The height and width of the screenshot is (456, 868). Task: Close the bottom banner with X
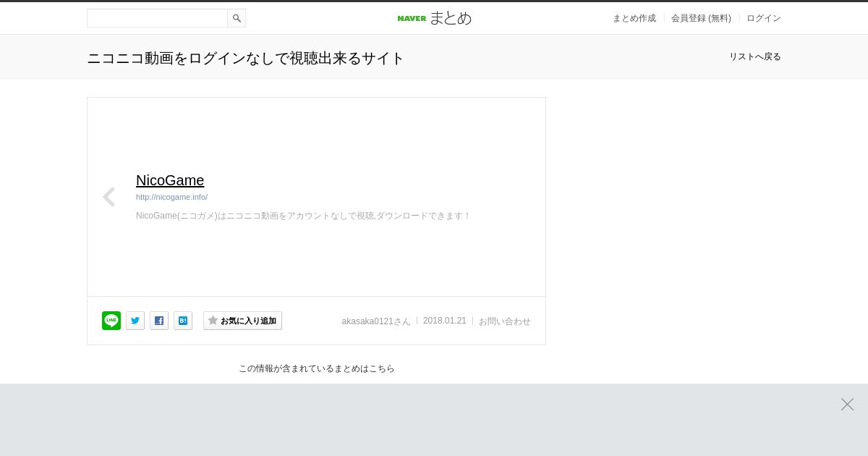click(847, 405)
